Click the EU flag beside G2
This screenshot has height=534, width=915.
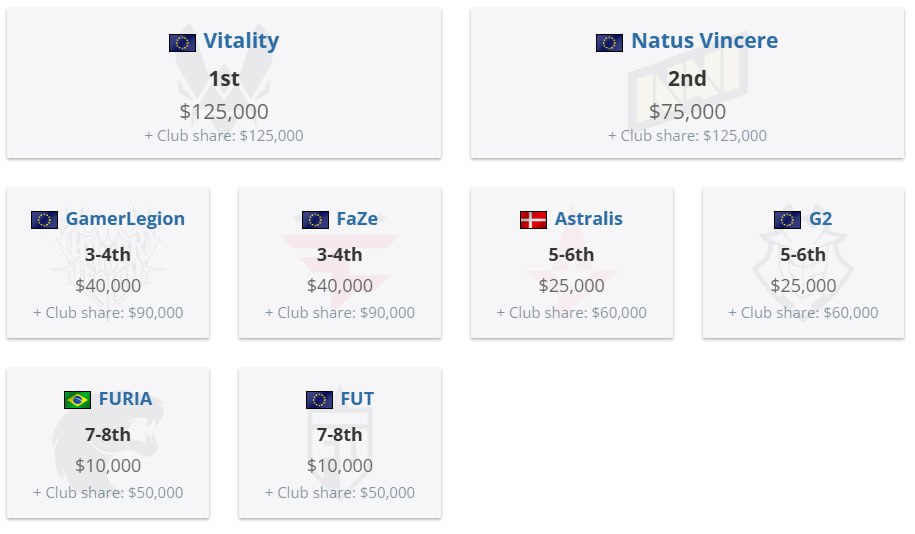click(x=787, y=220)
